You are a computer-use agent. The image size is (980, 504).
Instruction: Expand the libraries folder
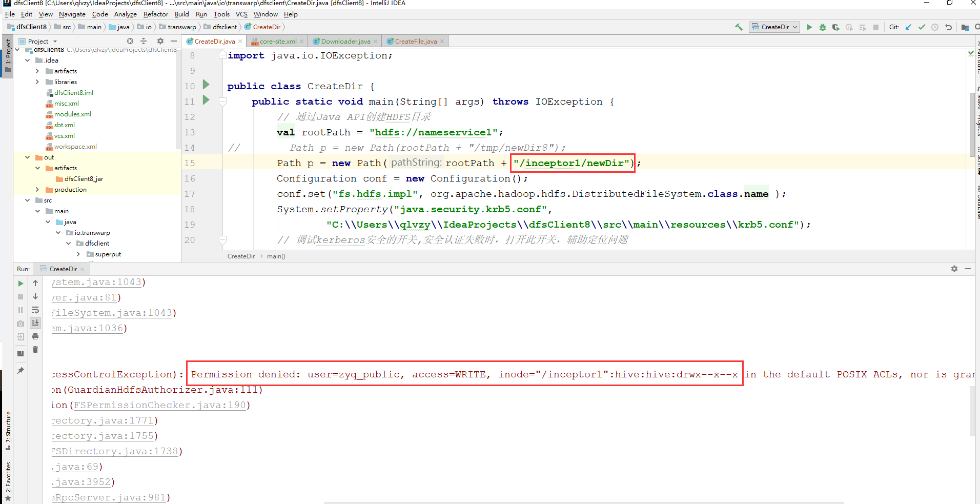[x=37, y=82]
